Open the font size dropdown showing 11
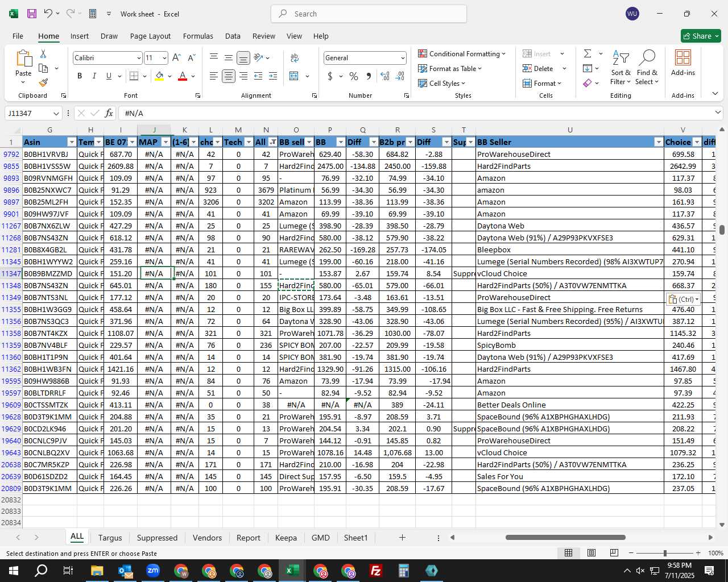Screen dimensions: 728x582 click(x=164, y=58)
